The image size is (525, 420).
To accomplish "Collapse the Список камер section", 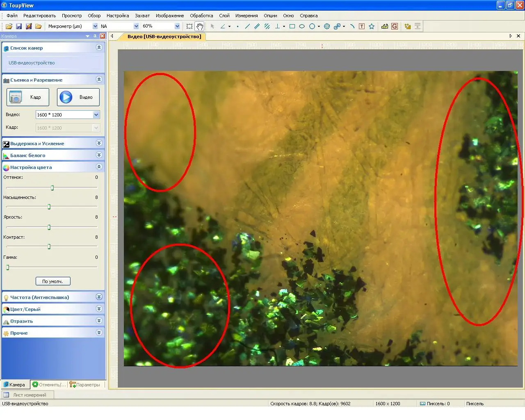I will click(x=99, y=48).
